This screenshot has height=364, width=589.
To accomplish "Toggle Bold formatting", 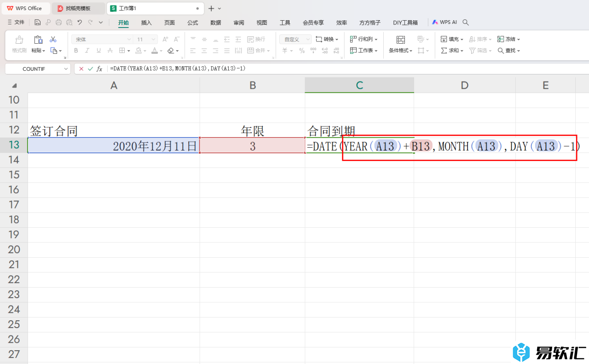I will point(76,51).
